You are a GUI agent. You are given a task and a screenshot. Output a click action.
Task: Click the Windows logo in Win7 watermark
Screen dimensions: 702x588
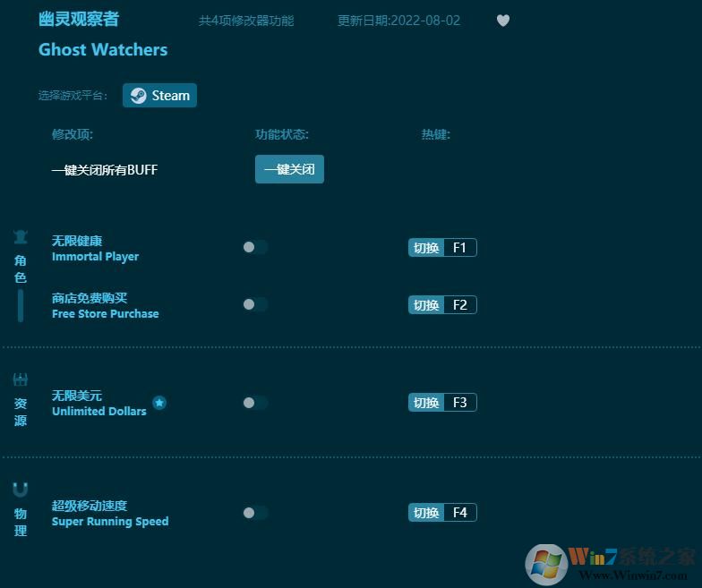pyautogui.click(x=547, y=564)
